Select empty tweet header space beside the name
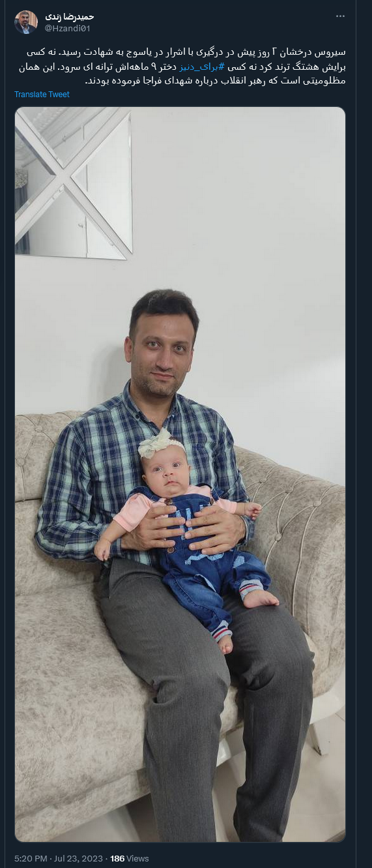 click(215, 22)
